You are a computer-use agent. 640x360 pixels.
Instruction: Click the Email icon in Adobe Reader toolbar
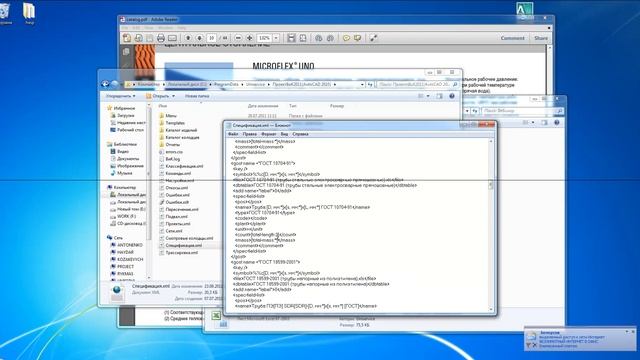[x=172, y=38]
